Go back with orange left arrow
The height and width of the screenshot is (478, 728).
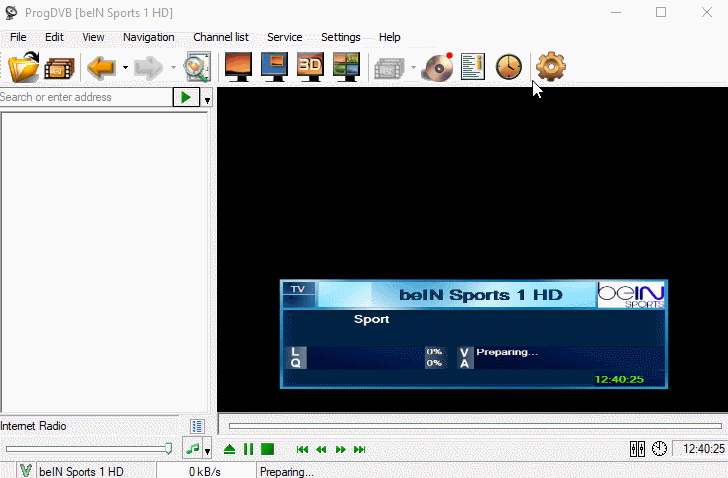coord(101,68)
